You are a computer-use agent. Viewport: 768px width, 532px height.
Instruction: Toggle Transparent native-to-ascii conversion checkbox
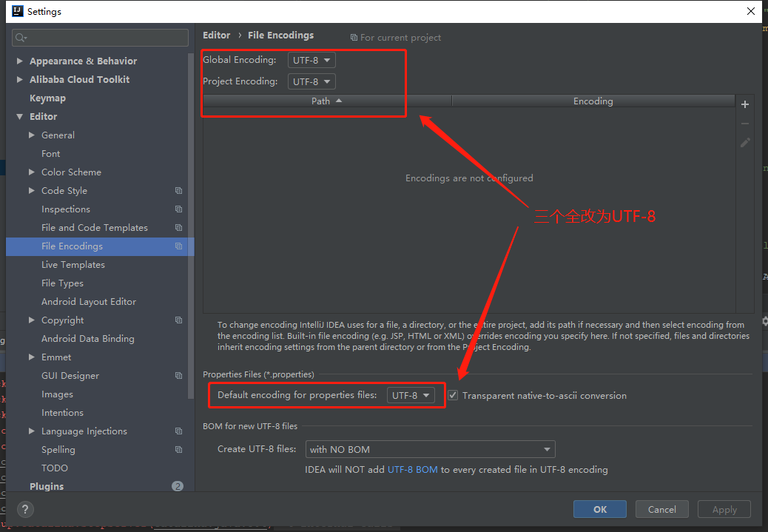click(453, 395)
